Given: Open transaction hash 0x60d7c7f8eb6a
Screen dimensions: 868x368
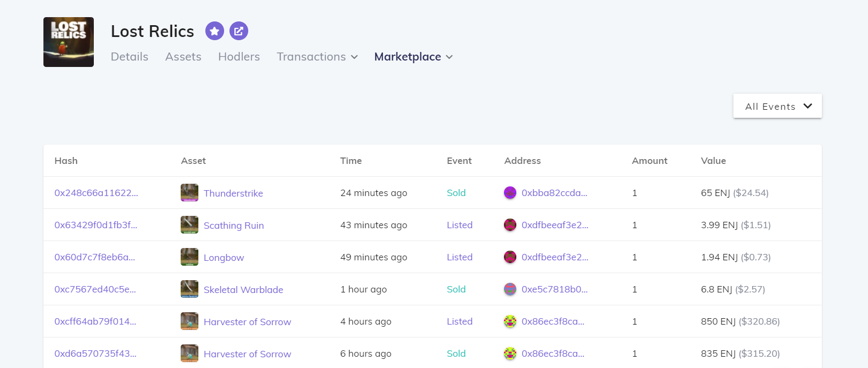Looking at the screenshot, I should pos(95,257).
